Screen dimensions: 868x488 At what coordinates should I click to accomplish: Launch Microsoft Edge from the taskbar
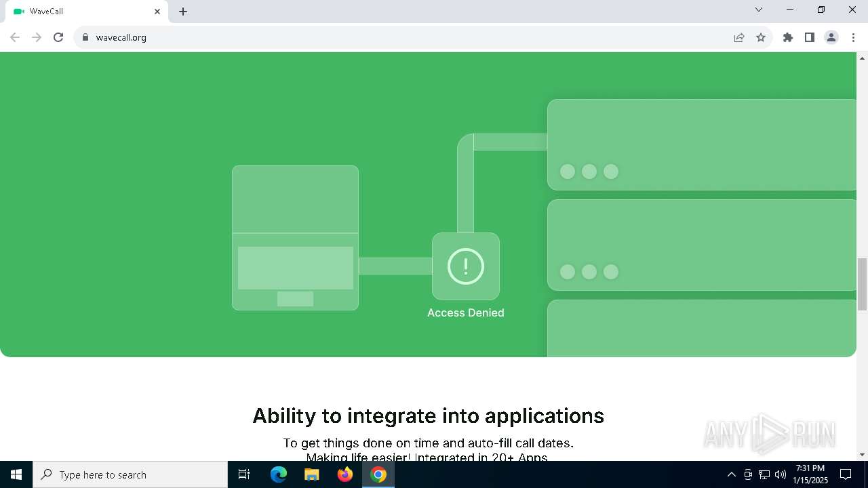[279, 474]
